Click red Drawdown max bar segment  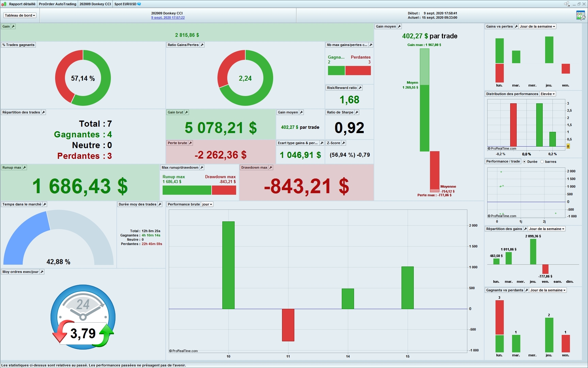[224, 190]
